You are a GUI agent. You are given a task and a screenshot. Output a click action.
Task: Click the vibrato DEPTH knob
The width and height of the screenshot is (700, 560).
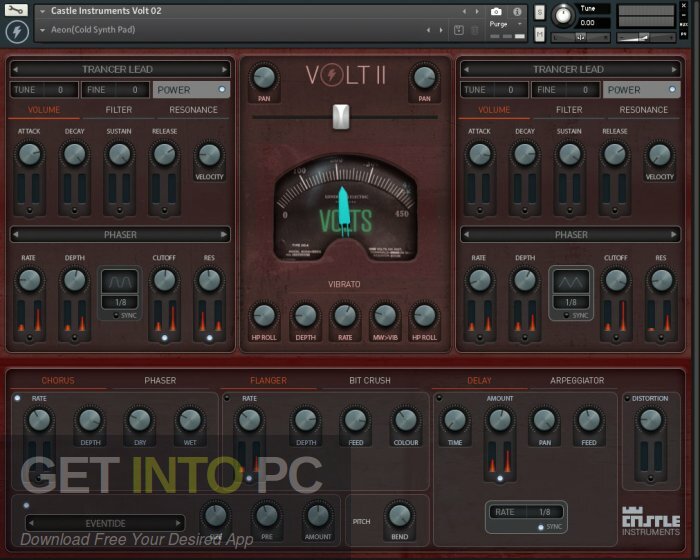point(306,316)
